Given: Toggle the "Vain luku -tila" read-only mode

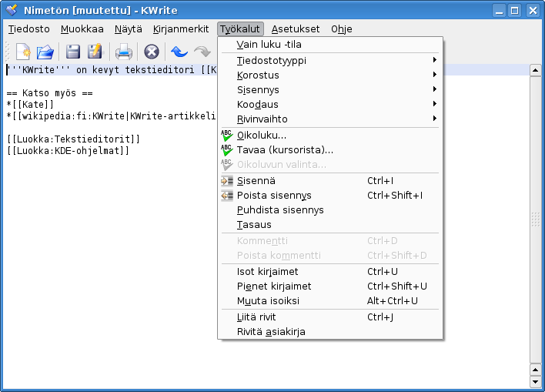Looking at the screenshot, I should (x=269, y=45).
